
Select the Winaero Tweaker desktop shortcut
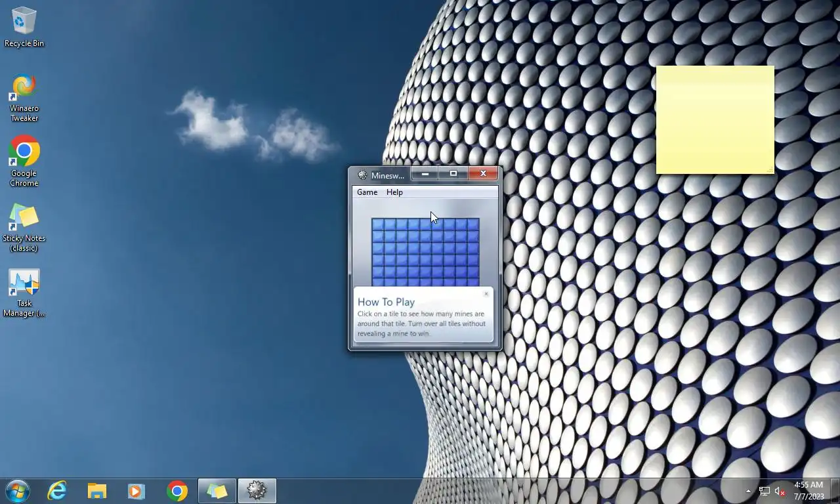(24, 98)
